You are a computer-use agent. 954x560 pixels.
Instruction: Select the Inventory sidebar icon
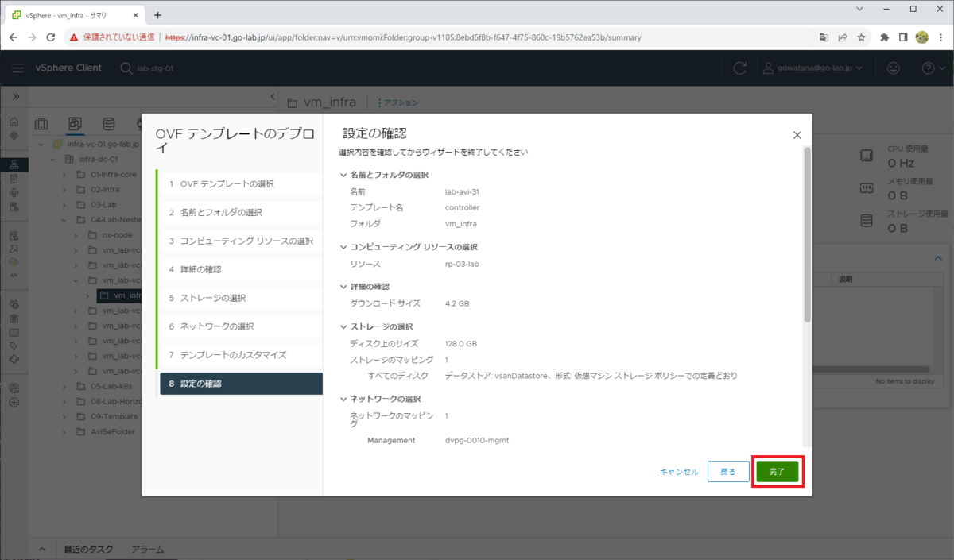(x=14, y=165)
